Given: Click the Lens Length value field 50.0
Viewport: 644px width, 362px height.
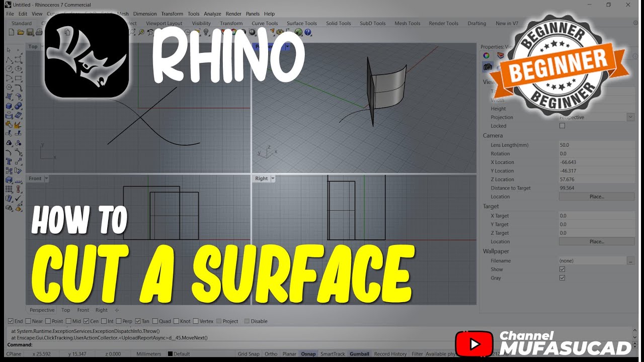Looking at the screenshot, I should pos(597,145).
